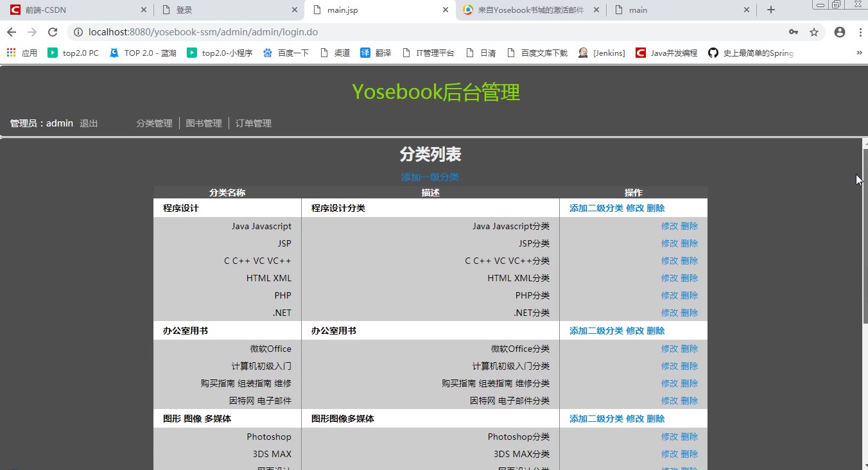
Task: Open the [Jenkins] bookmark
Action: [x=602, y=53]
